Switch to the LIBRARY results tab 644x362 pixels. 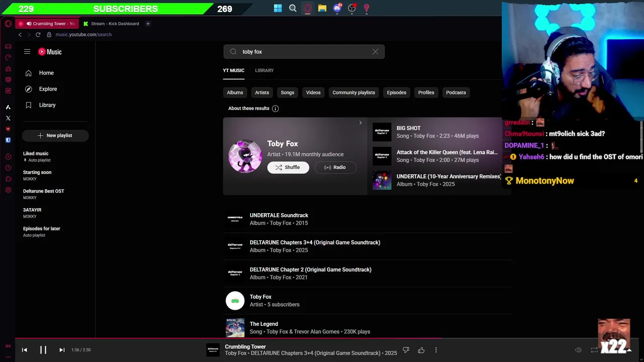[264, 71]
